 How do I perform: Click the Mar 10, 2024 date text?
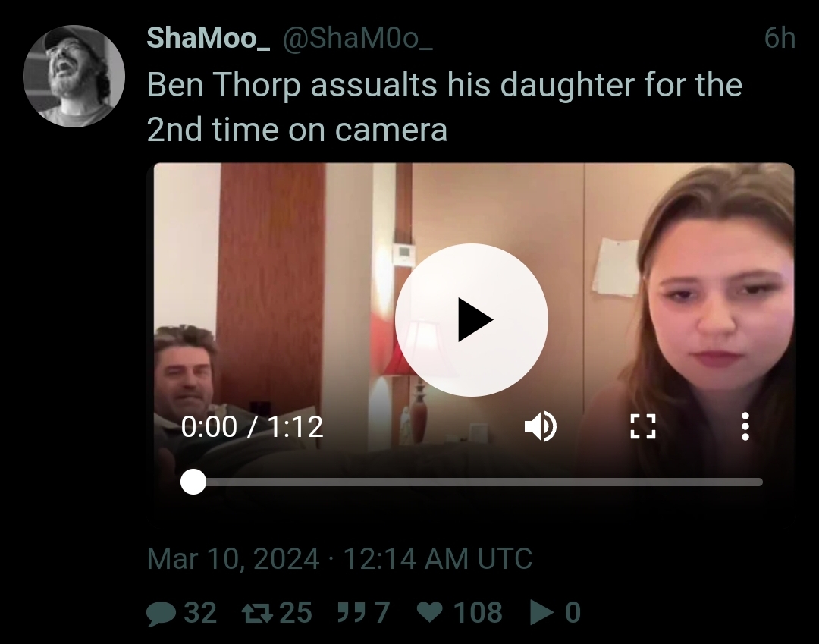[233, 558]
